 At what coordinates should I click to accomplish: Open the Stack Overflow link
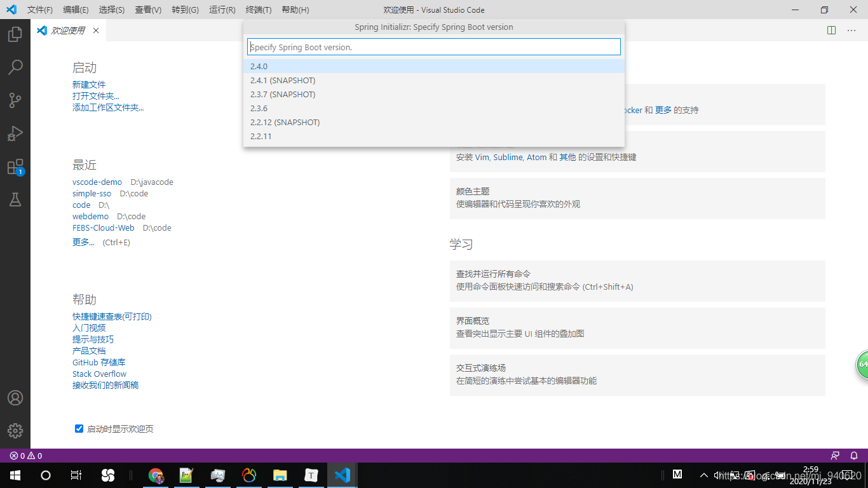point(99,374)
